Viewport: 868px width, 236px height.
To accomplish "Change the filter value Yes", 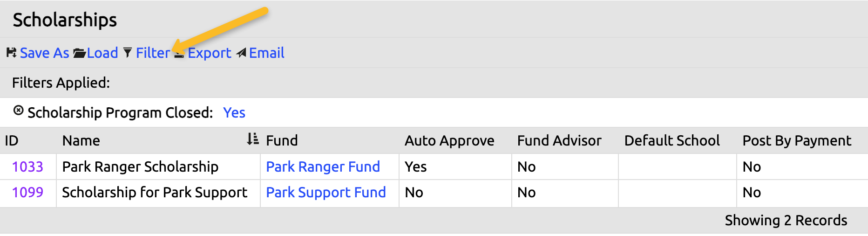I will pos(234,113).
